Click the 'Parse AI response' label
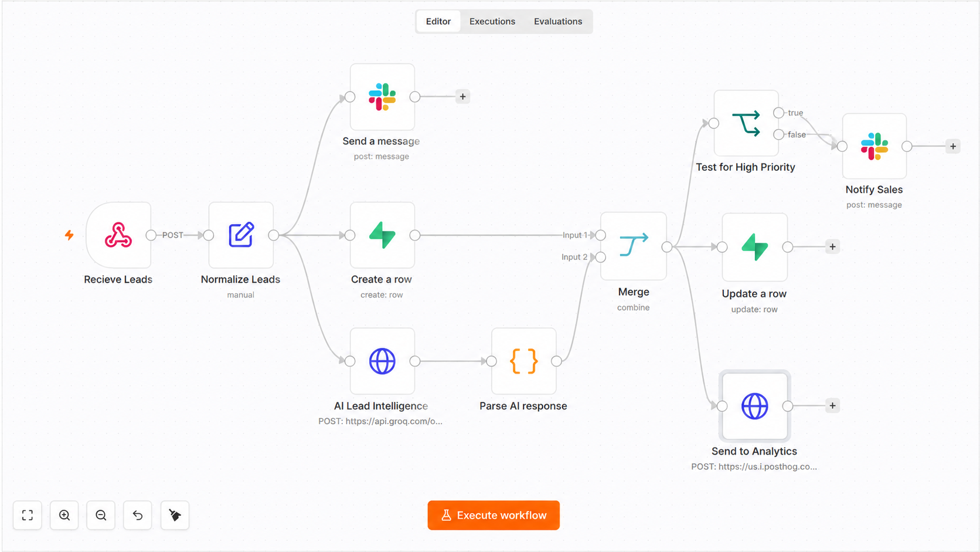Image resolution: width=980 pixels, height=552 pixels. click(x=523, y=406)
